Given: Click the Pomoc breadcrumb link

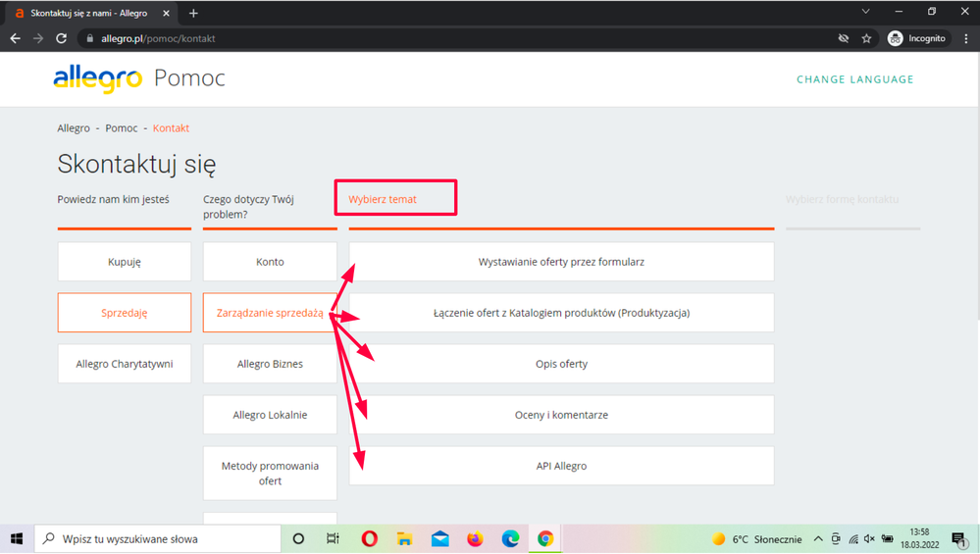Looking at the screenshot, I should coord(122,128).
